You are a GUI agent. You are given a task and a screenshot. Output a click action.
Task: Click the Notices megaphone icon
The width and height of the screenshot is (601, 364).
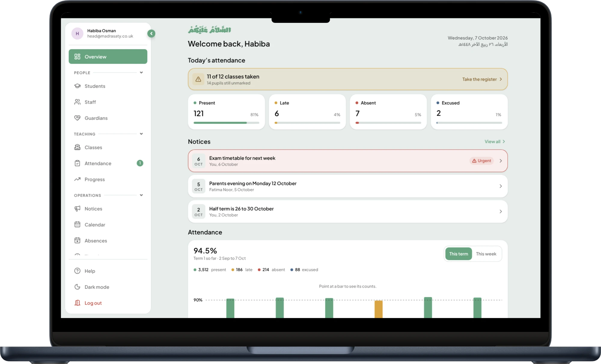coord(77,209)
